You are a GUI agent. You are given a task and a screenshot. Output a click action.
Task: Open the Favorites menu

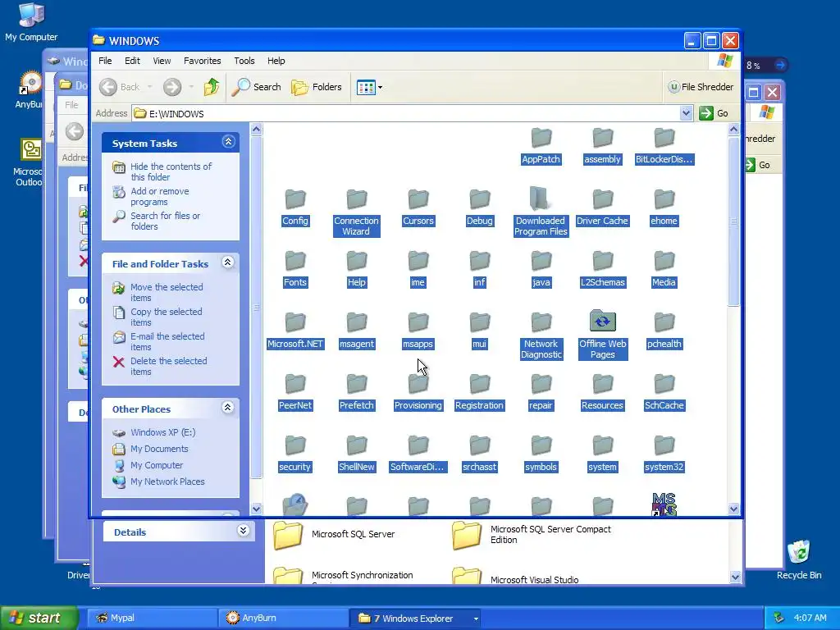tap(202, 61)
